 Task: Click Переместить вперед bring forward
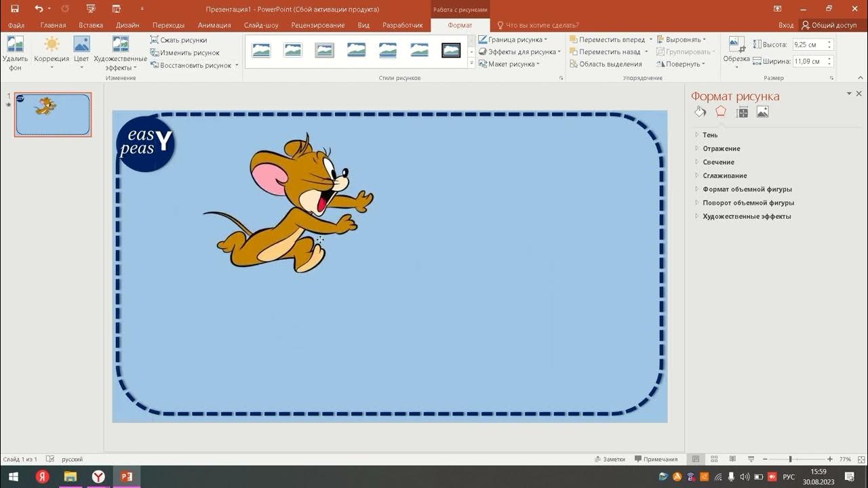(607, 40)
